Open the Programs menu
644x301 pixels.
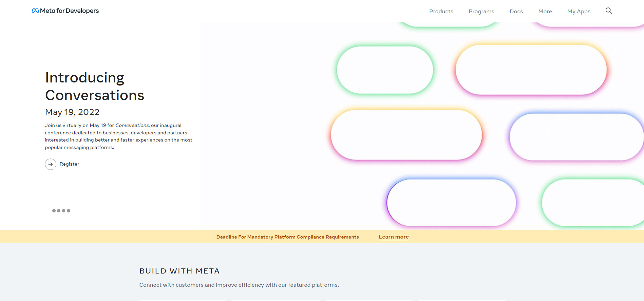click(x=481, y=11)
